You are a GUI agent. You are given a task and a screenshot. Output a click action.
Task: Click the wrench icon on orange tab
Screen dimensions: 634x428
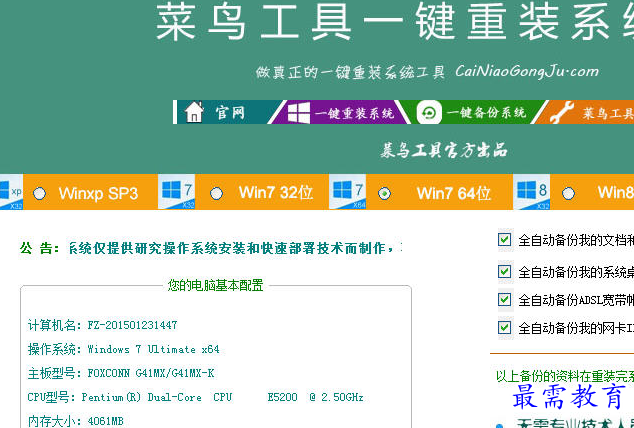click(562, 112)
